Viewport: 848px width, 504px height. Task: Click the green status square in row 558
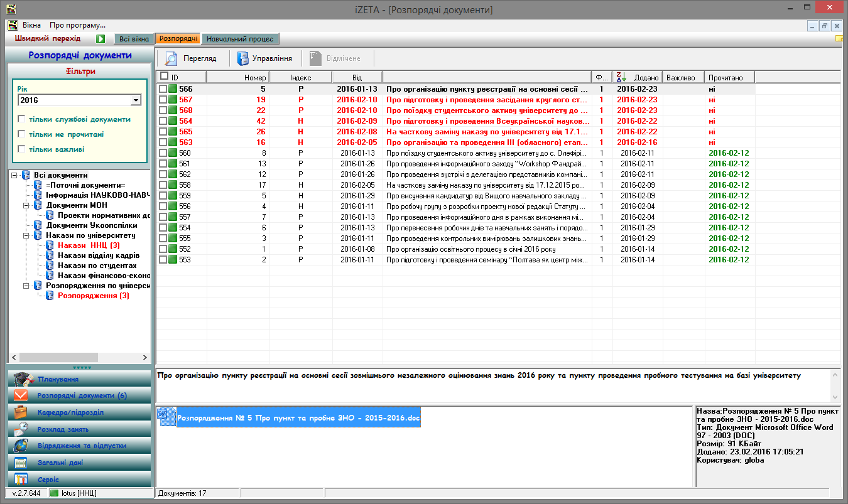[x=173, y=185]
